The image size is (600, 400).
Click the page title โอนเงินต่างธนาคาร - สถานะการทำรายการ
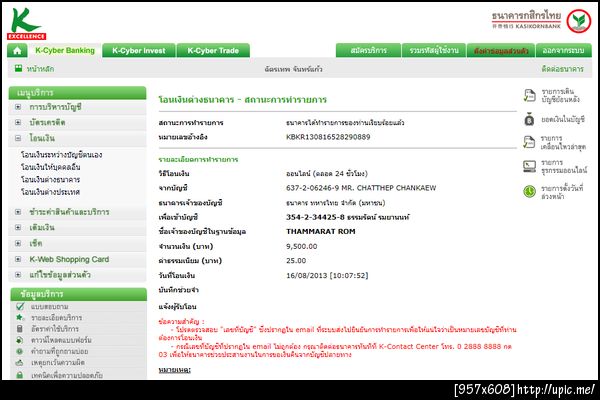pyautogui.click(x=243, y=100)
